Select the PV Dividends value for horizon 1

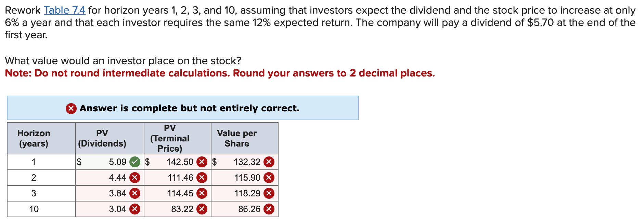(116, 162)
